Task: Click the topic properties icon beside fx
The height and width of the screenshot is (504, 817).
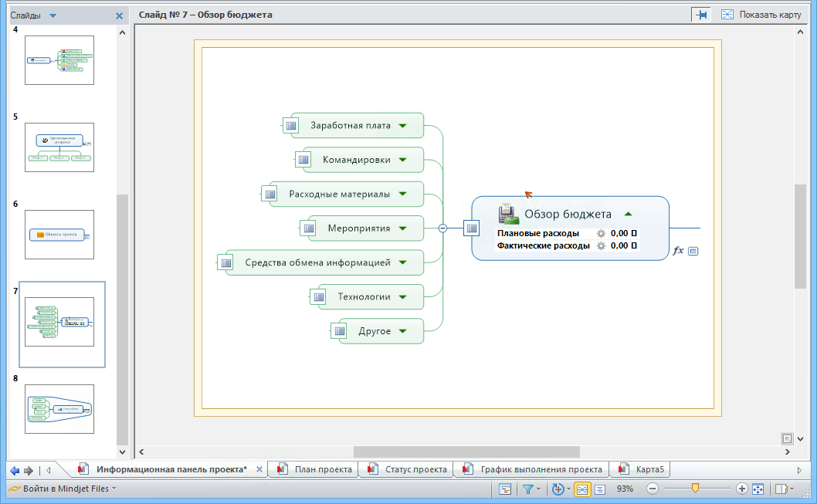Action: 693,251
